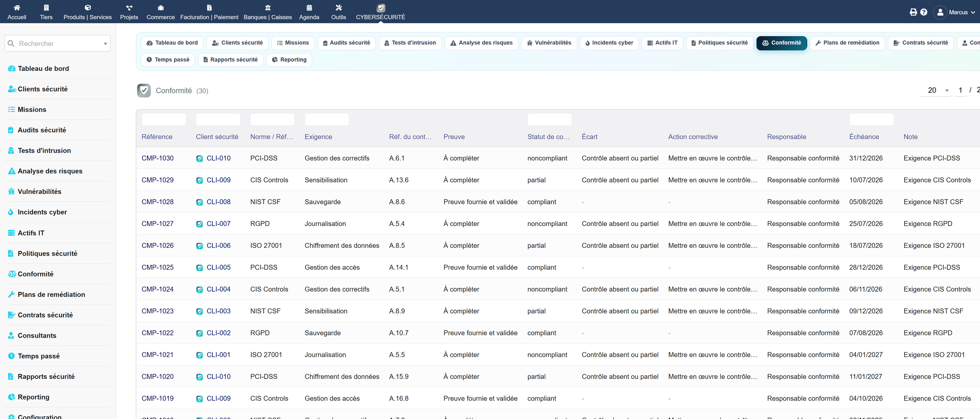Click the sidebar Consultants person icon
Viewport: 980px width, 419px height.
click(12, 335)
